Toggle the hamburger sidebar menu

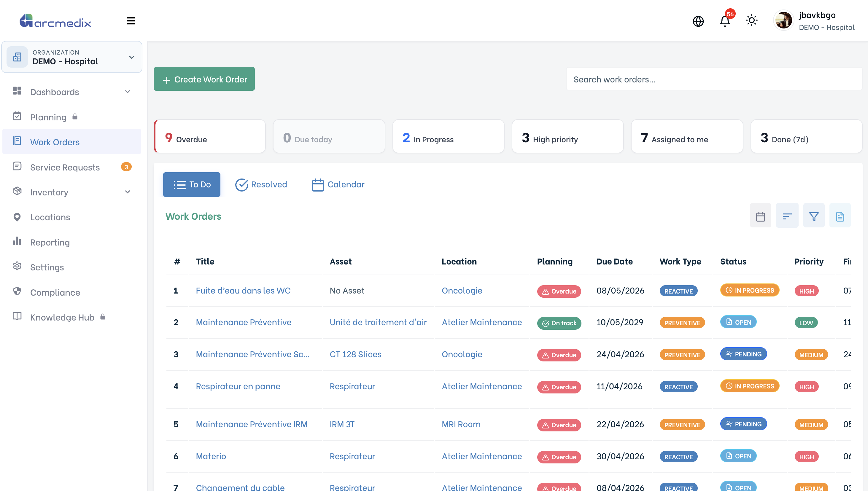(x=131, y=21)
